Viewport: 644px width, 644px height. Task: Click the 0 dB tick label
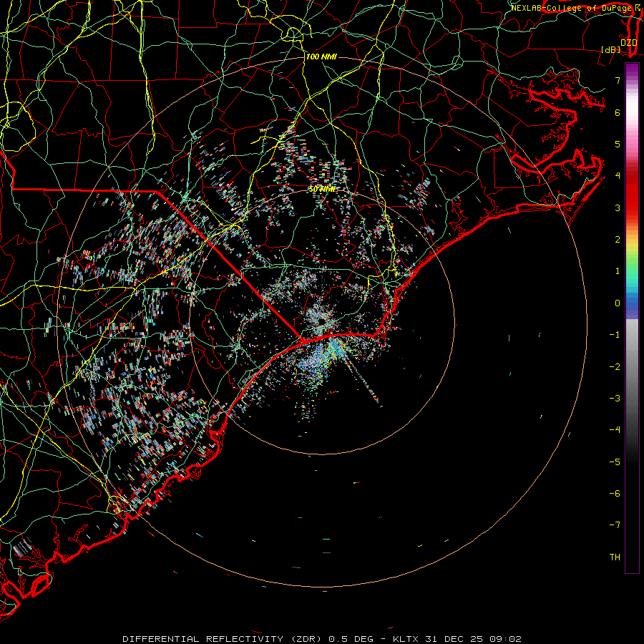pos(618,303)
